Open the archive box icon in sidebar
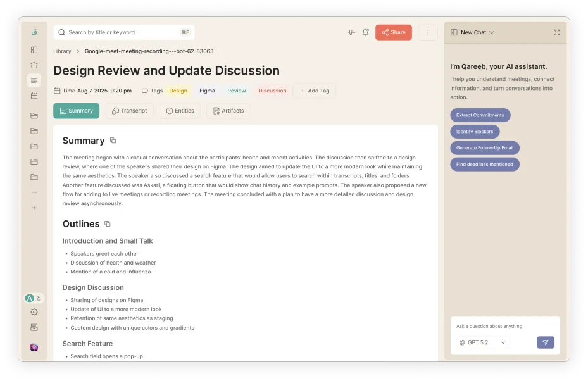Image resolution: width=588 pixels, height=381 pixels. coord(34,327)
